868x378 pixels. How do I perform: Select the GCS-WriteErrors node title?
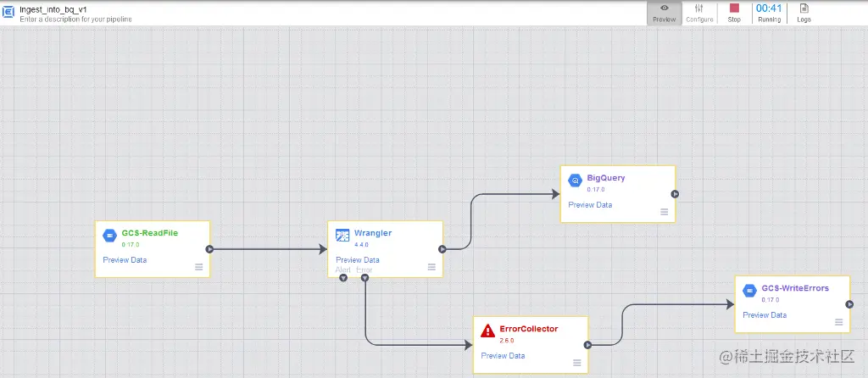[x=795, y=288]
